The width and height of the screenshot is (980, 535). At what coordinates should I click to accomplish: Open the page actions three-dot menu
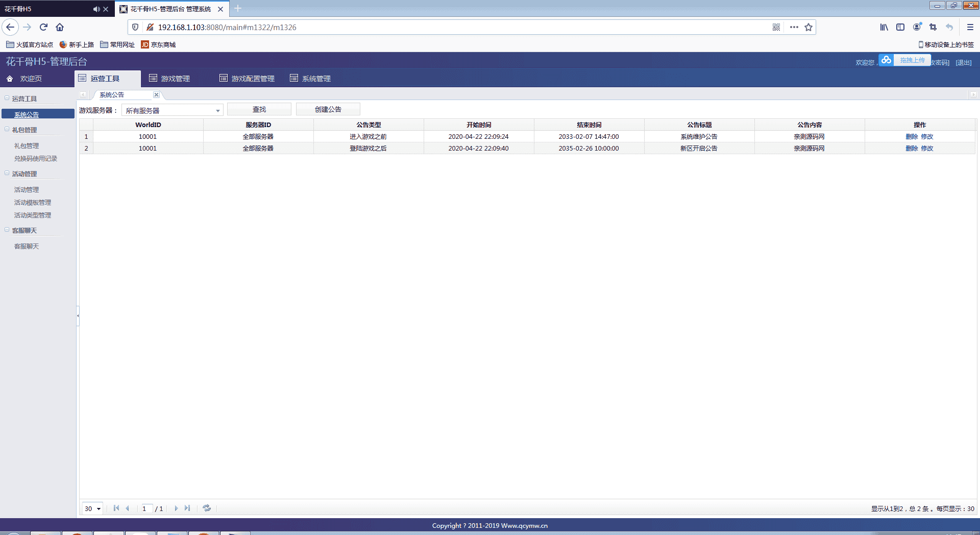coord(794,27)
